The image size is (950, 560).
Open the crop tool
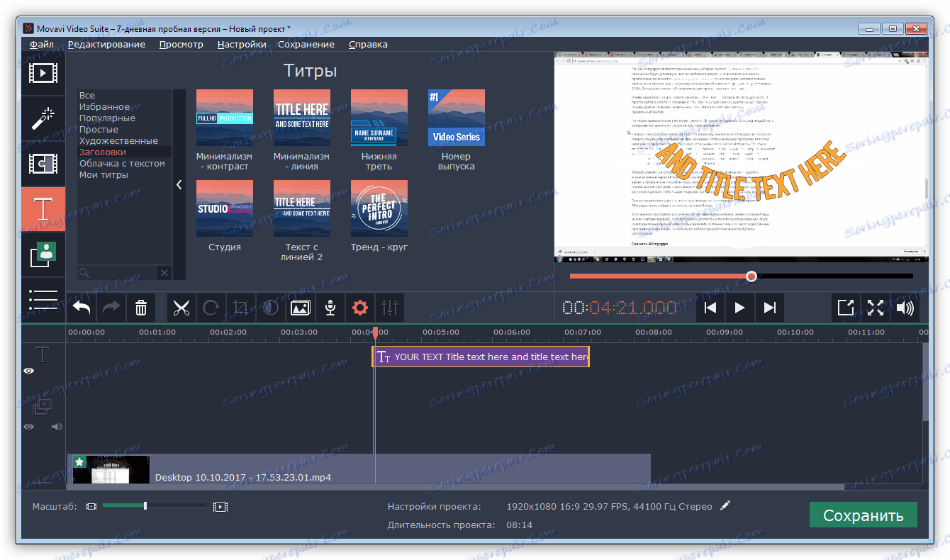[240, 308]
